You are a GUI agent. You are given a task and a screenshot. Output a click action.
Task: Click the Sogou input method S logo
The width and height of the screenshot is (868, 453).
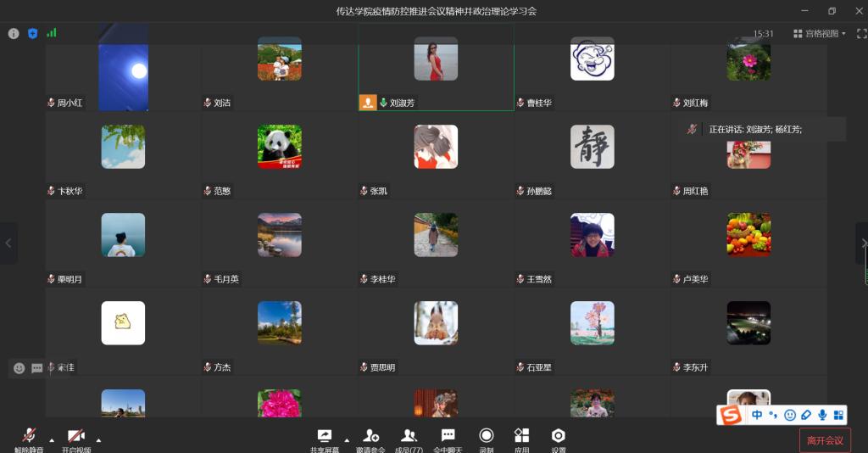click(731, 415)
